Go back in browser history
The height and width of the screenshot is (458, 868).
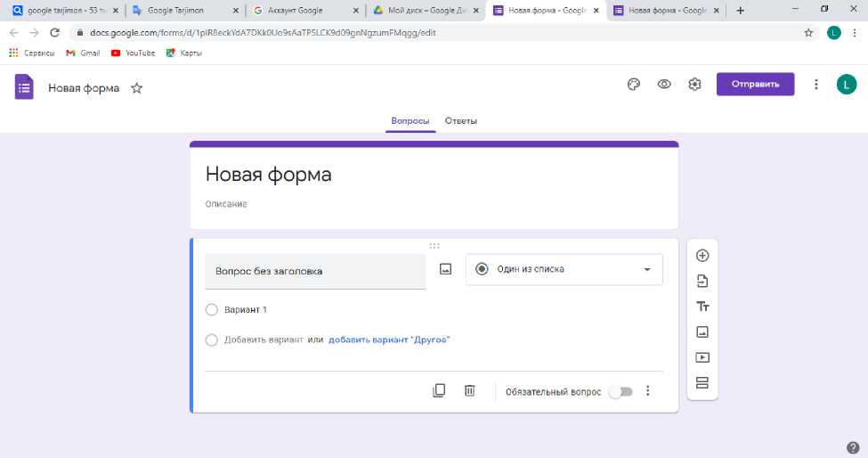14,33
